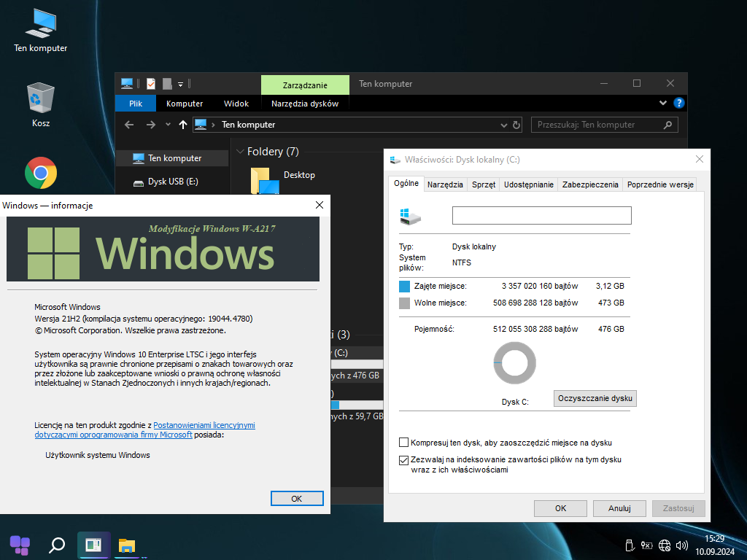The height and width of the screenshot is (560, 747).
Task: Uncheck "Zezwalaj na indeksowanie" checkbox
Action: pyautogui.click(x=404, y=460)
